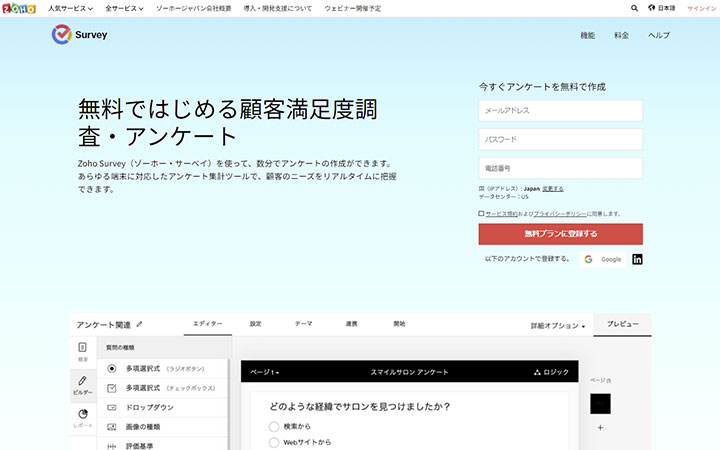720x450 pixels.
Task: Open the 料金 menu item
Action: [x=621, y=35]
